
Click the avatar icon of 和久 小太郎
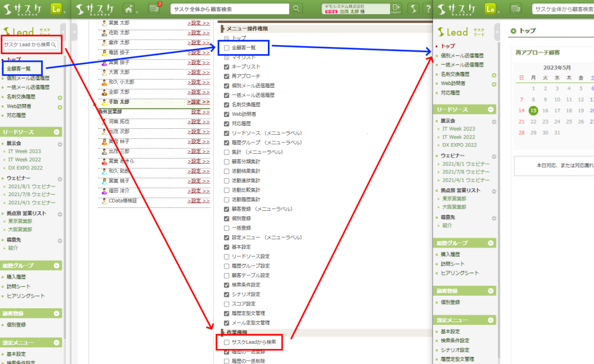click(104, 82)
